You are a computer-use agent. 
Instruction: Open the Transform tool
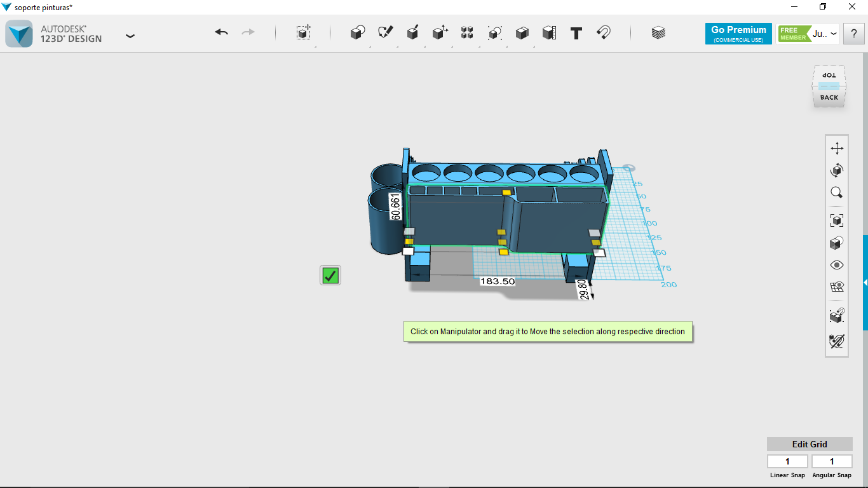click(x=304, y=32)
